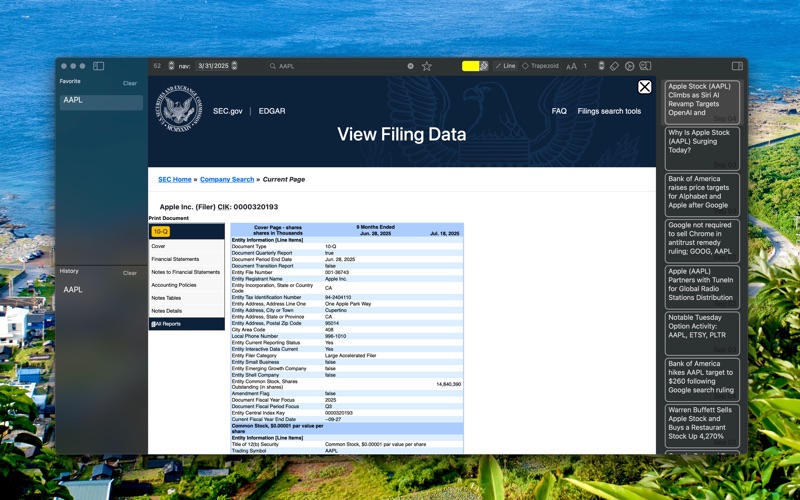Open the All Reports item

[186, 324]
